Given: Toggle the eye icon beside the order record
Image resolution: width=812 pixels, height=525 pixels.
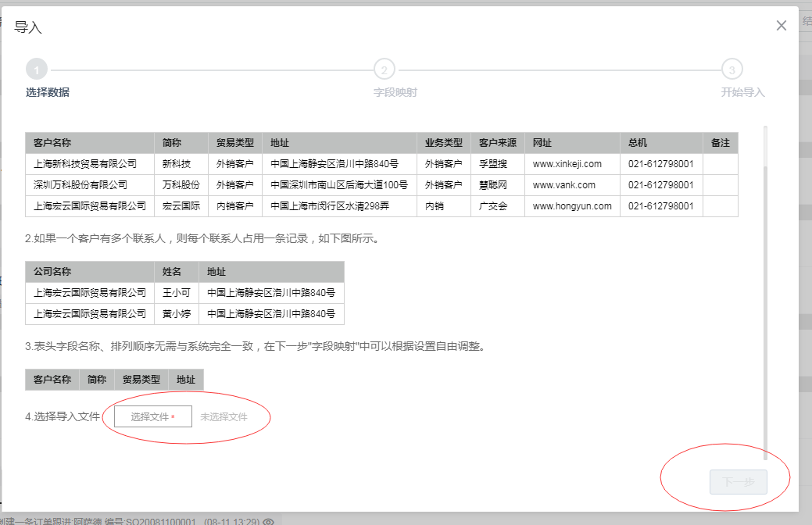Looking at the screenshot, I should tap(268, 521).
